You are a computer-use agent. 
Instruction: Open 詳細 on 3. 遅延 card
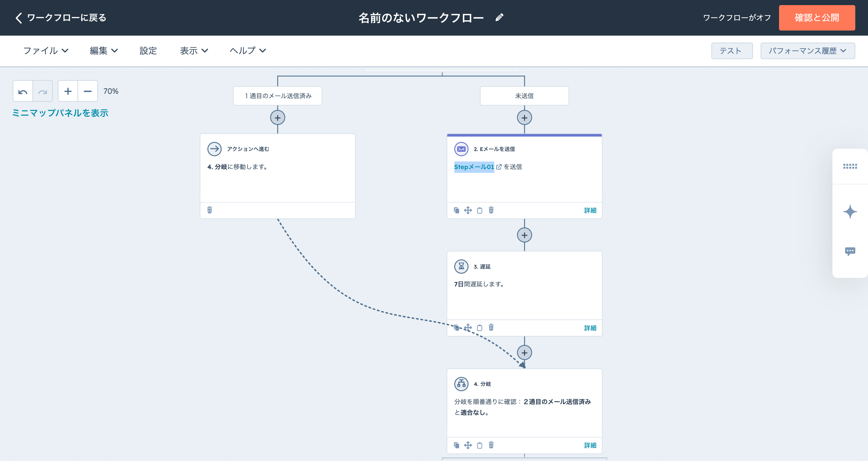click(x=590, y=328)
